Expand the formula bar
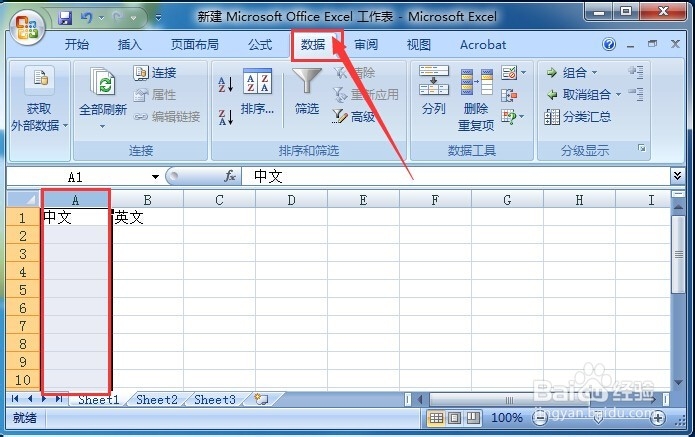This screenshot has height=437, width=695. [x=677, y=176]
